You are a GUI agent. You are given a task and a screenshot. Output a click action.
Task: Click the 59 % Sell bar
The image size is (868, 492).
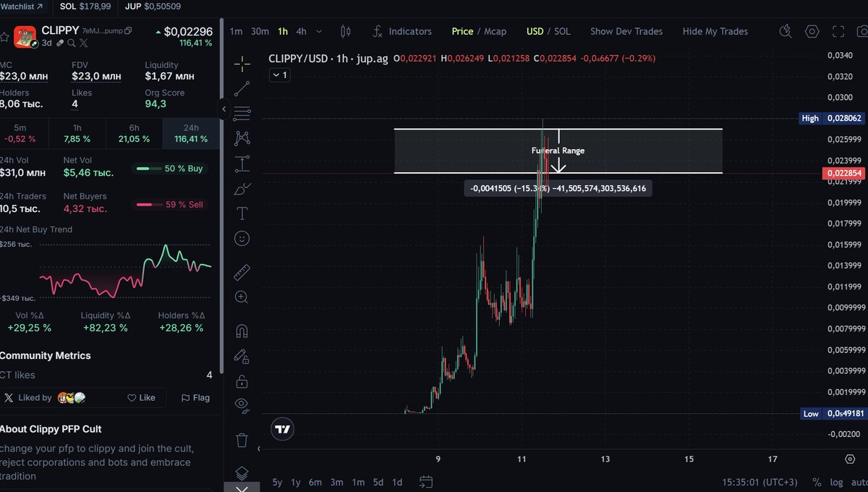(x=170, y=205)
